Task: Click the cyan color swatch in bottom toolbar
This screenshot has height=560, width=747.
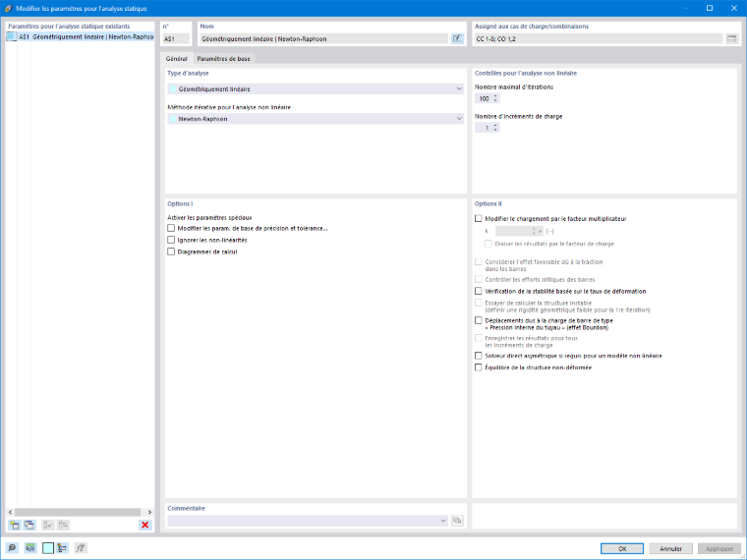Action: point(48,548)
